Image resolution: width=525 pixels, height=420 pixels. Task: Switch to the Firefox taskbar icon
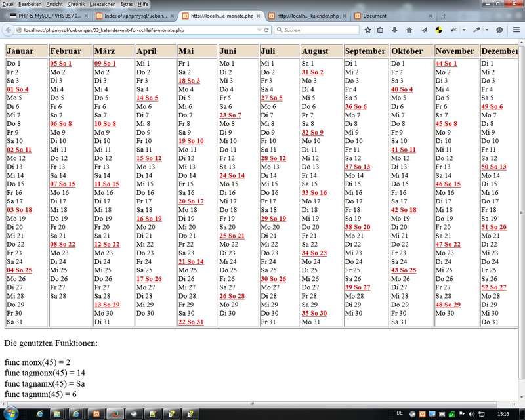pyautogui.click(x=115, y=414)
